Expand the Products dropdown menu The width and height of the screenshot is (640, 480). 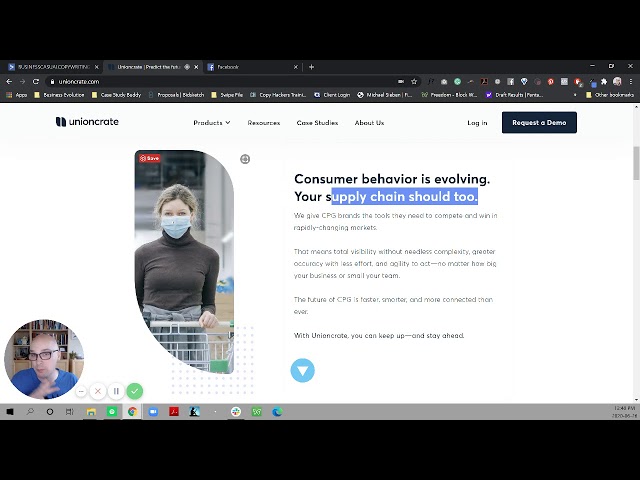[212, 122]
